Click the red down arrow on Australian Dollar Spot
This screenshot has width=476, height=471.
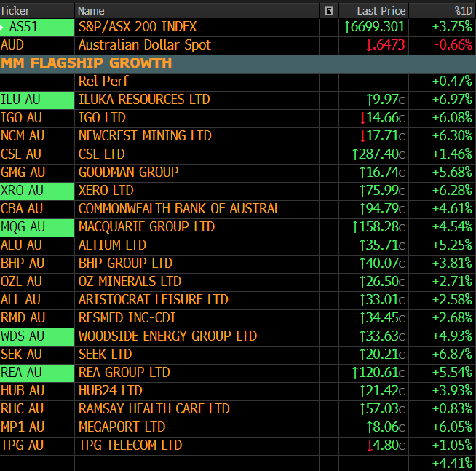(370, 45)
